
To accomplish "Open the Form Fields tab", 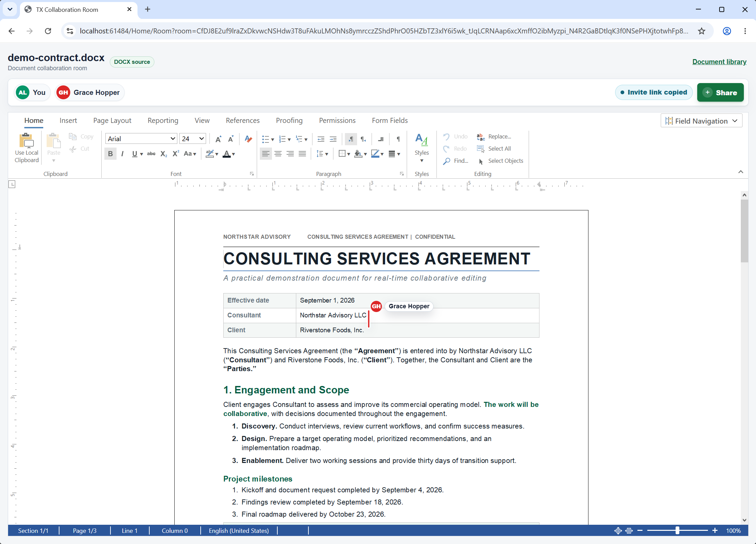I will tap(389, 121).
